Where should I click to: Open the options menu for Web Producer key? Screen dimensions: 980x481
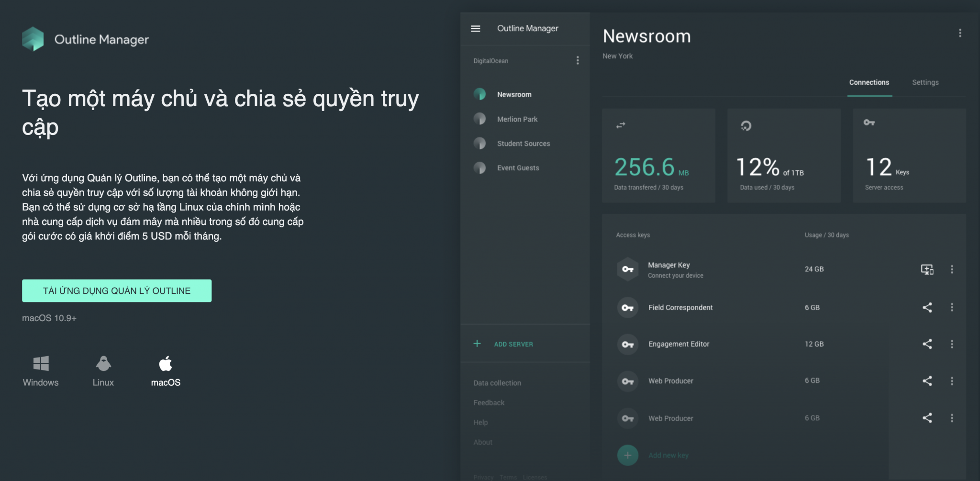[952, 381]
